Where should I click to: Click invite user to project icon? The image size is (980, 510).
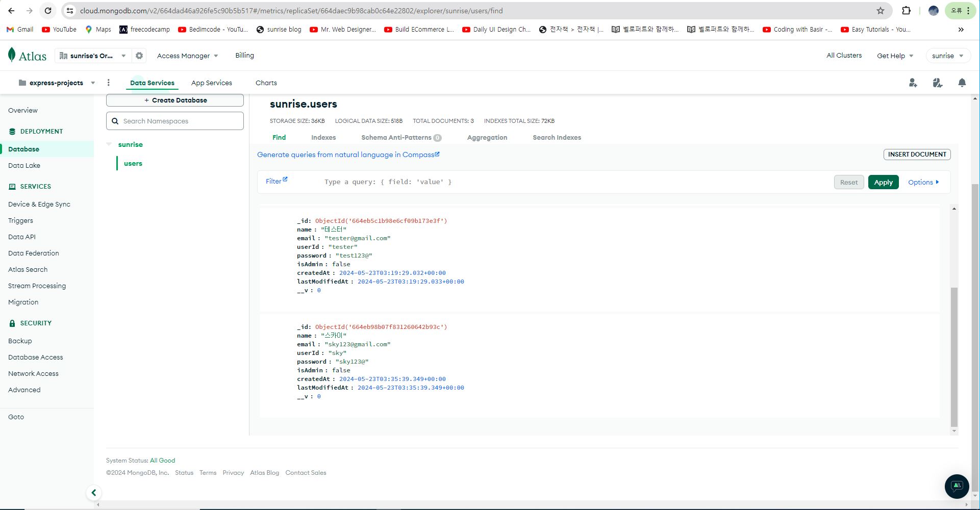(913, 83)
